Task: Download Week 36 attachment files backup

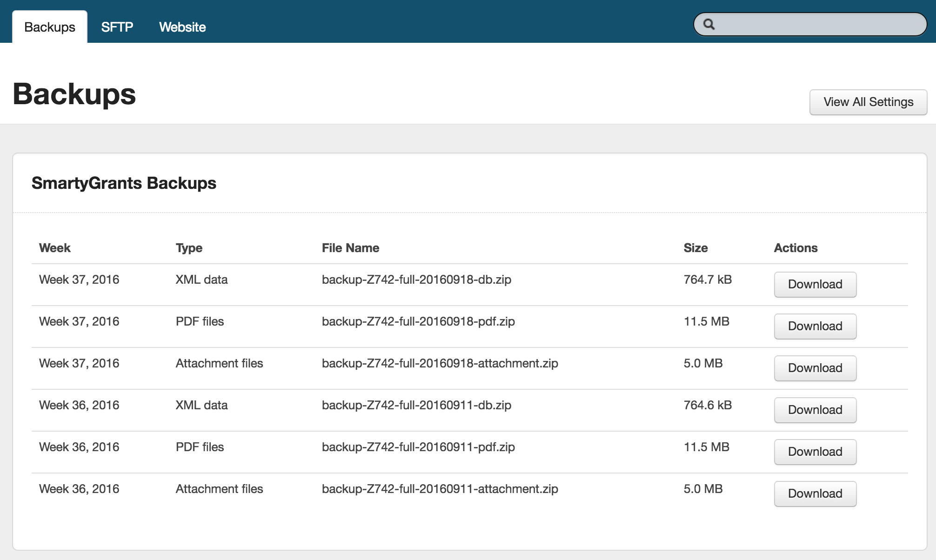Action: click(x=815, y=493)
